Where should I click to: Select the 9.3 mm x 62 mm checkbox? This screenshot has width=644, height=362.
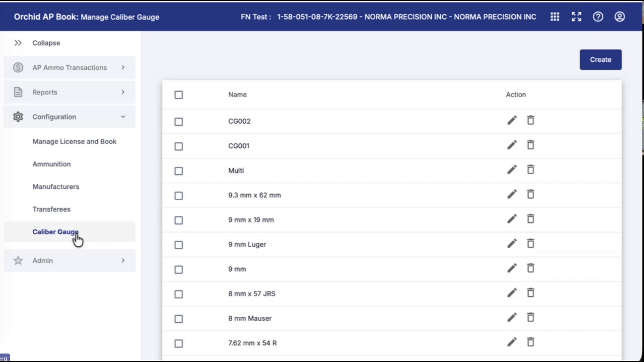(179, 196)
